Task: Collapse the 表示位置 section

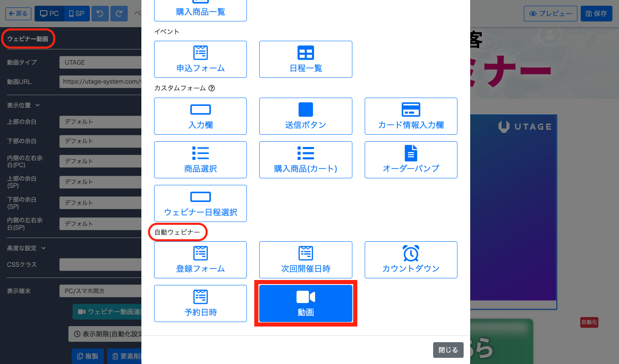Action: pyautogui.click(x=23, y=105)
